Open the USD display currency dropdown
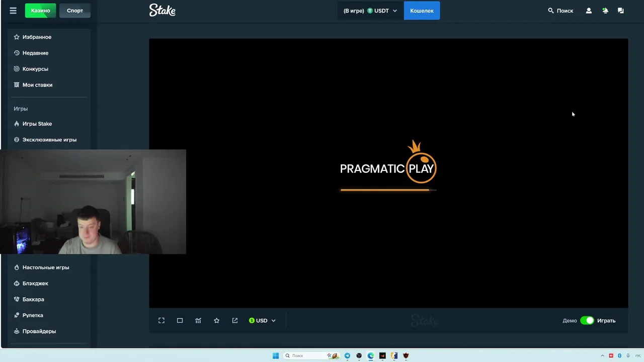The height and width of the screenshot is (362, 644). (262, 320)
